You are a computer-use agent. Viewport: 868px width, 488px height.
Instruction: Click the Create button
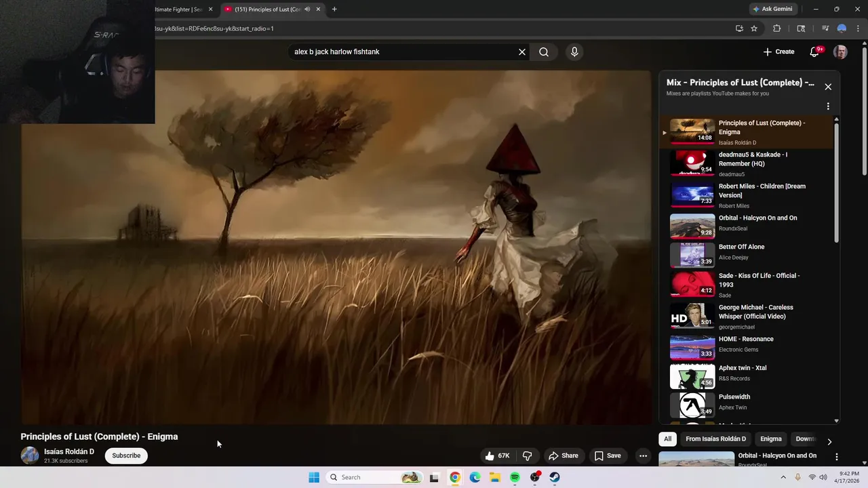(778, 52)
